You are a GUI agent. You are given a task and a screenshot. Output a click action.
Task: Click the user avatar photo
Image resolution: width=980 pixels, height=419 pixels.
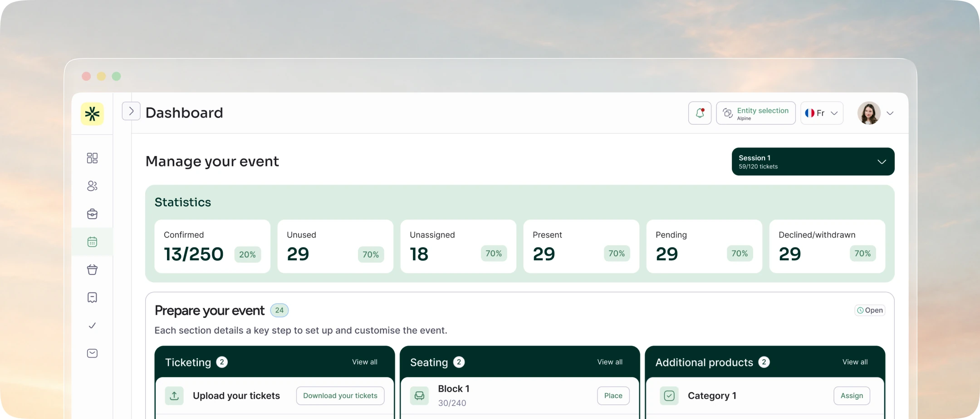pos(869,113)
